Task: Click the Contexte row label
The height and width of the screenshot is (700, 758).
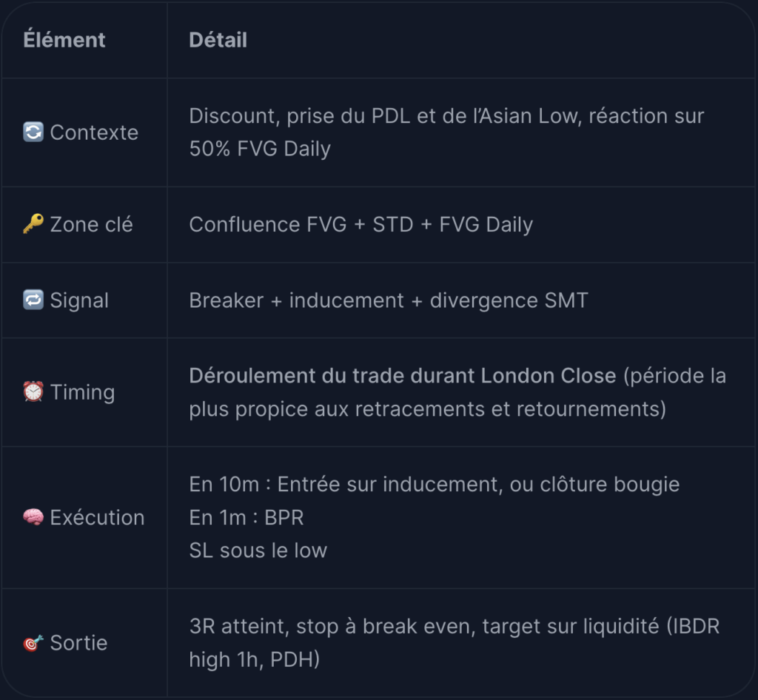Action: click(x=94, y=132)
